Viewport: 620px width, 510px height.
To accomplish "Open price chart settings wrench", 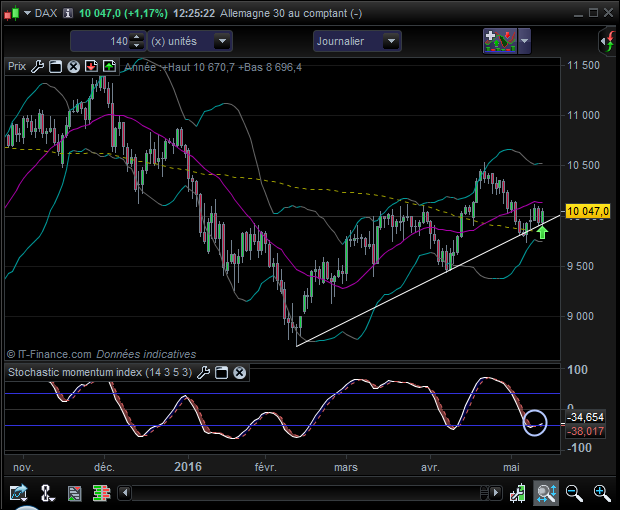I will coord(38,67).
